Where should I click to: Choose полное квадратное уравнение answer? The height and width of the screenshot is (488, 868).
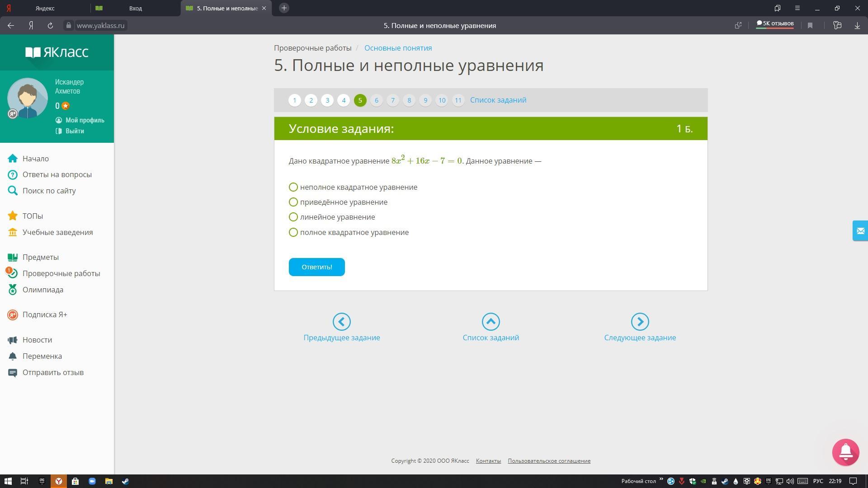click(x=293, y=232)
